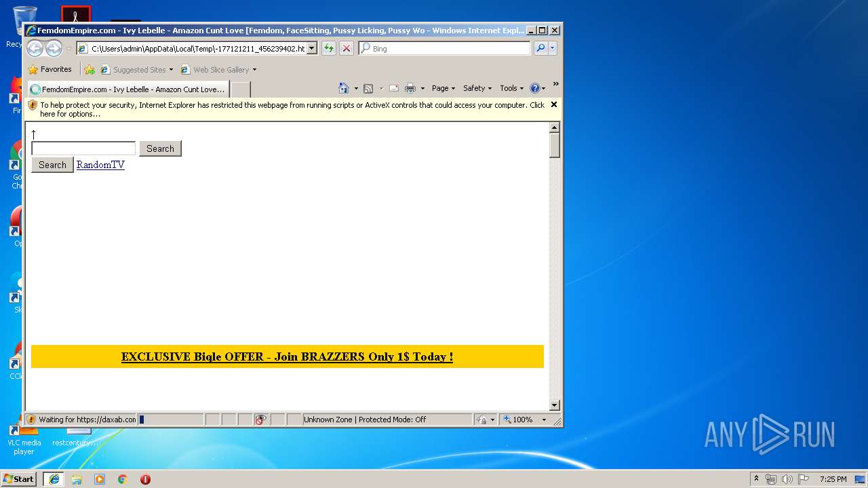Open the Safety menu
Screen dimensions: 868x488
pyautogui.click(x=477, y=88)
